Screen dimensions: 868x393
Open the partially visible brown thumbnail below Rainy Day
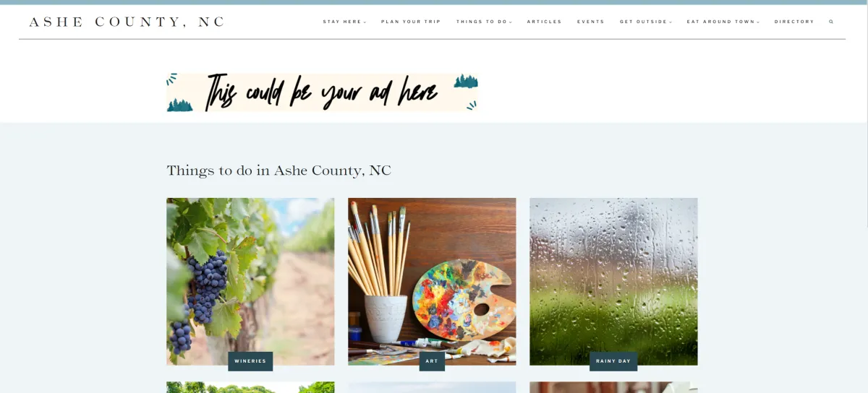coord(613,387)
